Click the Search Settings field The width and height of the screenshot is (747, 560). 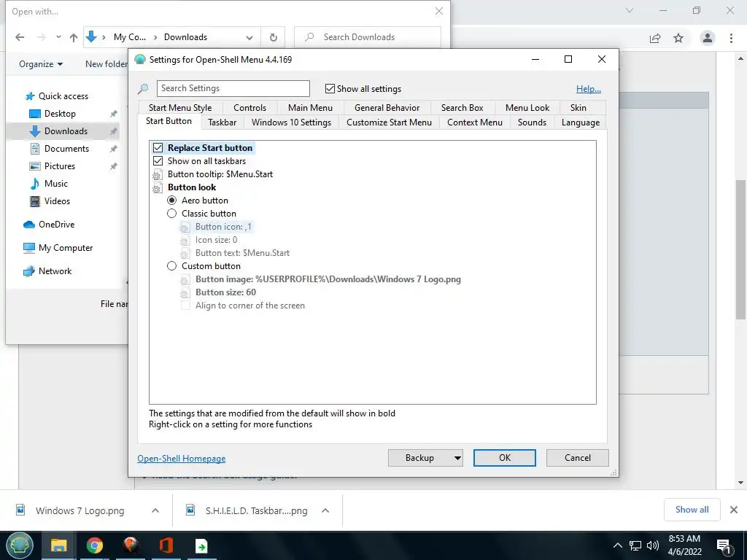(x=233, y=88)
